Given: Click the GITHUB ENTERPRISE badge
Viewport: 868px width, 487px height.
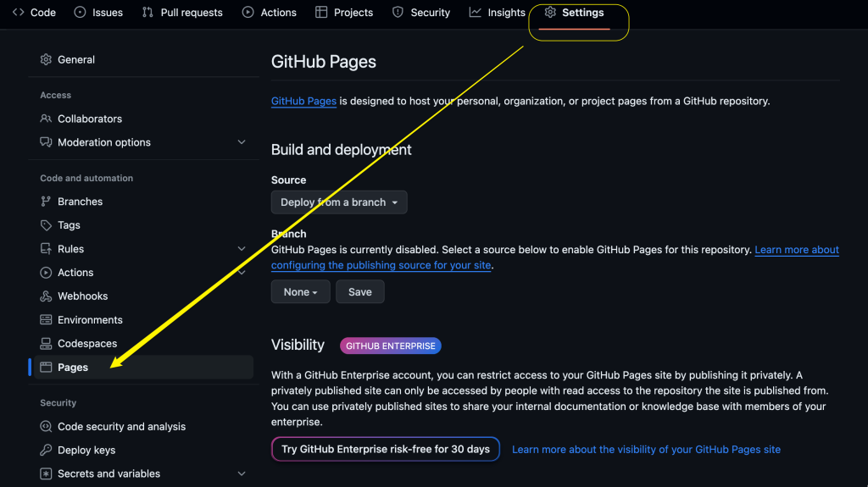Looking at the screenshot, I should 390,346.
